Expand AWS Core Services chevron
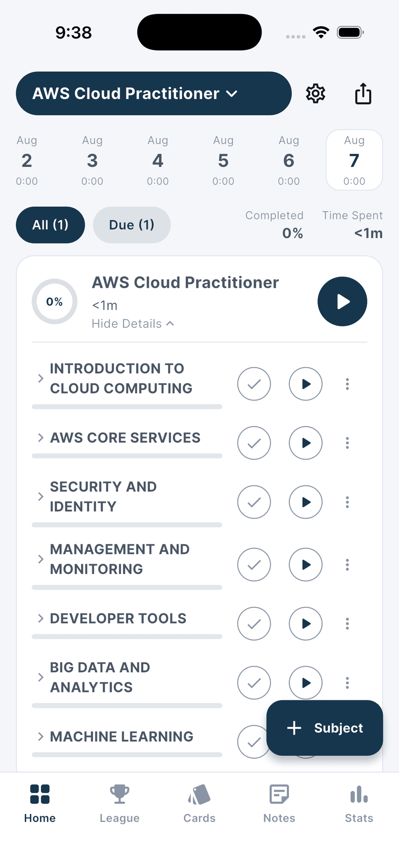 click(x=40, y=438)
